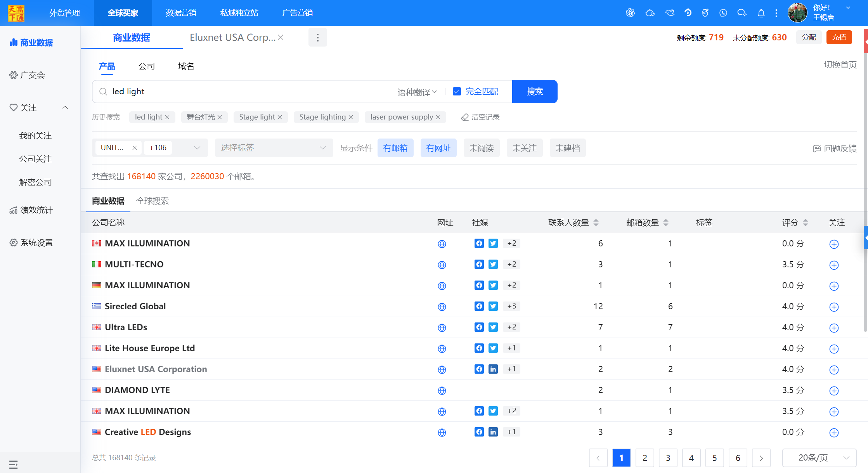Screen dimensions: 868x473
Task: Close the Eluxnet USA Corp tab
Action: point(281,37)
